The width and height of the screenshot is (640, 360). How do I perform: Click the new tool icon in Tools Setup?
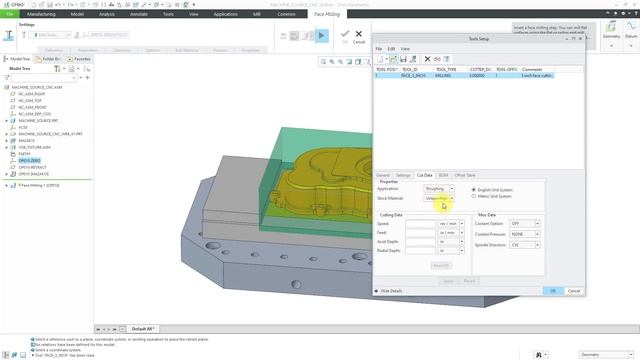click(x=380, y=59)
